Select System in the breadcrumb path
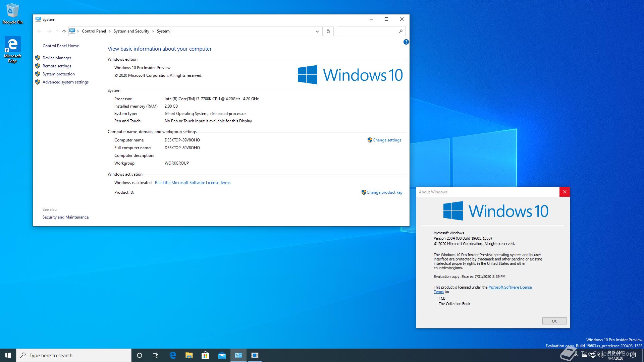This screenshot has width=644, height=362. tap(163, 31)
